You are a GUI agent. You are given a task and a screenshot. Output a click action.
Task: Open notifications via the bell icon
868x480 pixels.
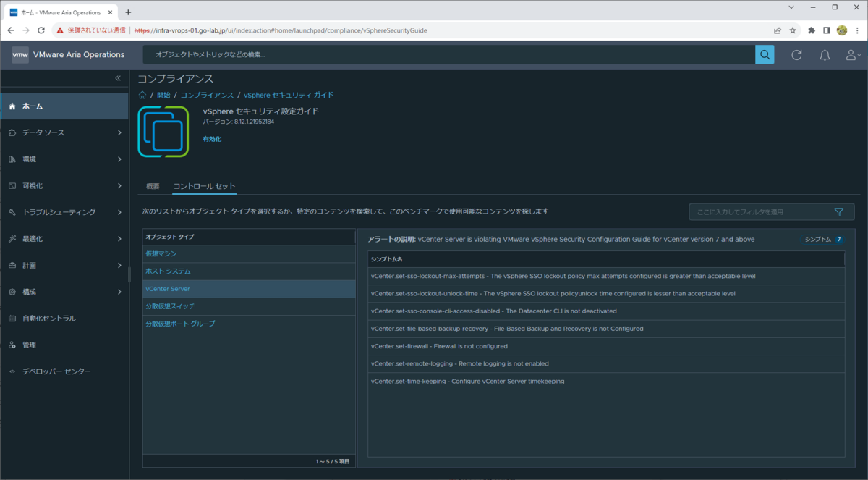[825, 54]
